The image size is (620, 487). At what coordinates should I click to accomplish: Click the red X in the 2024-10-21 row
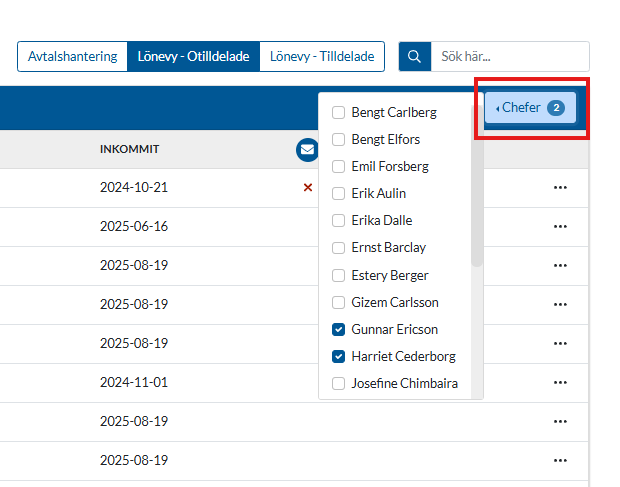point(307,187)
